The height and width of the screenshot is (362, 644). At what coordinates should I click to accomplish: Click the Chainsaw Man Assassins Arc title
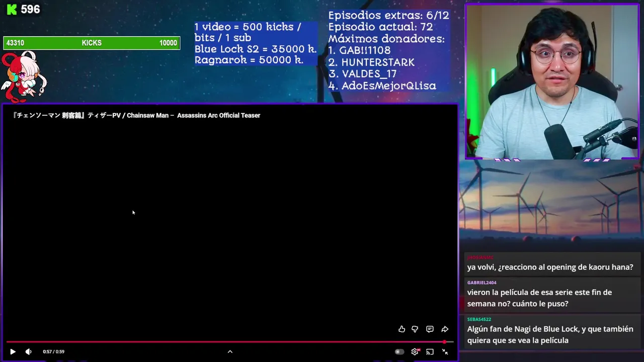(x=136, y=116)
